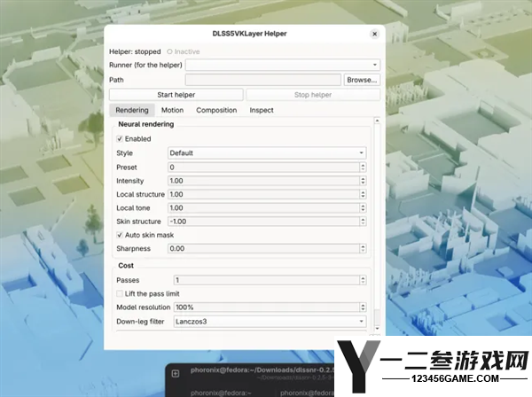532x397 pixels.
Task: Open the Style dropdown showing Default
Action: tap(267, 153)
